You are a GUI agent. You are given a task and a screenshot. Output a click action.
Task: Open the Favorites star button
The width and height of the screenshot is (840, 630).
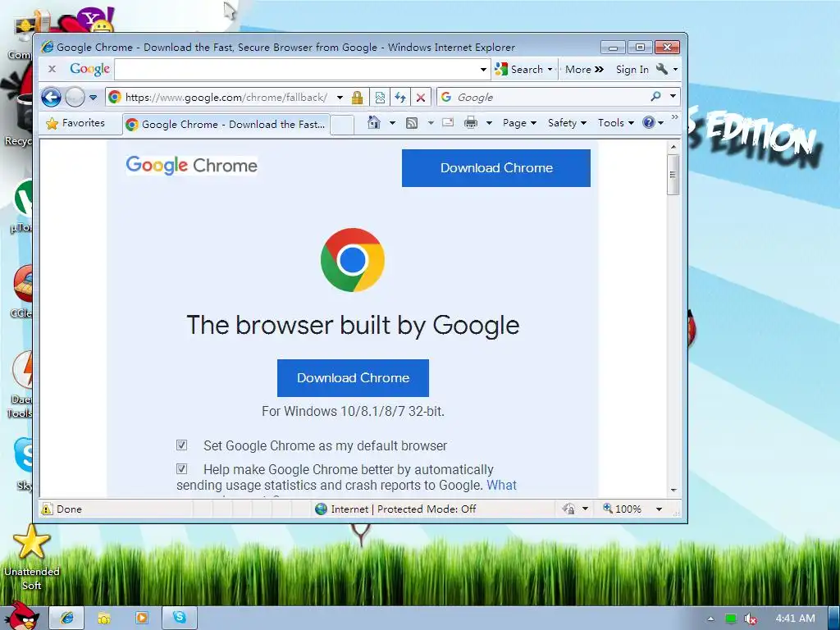[x=75, y=123]
